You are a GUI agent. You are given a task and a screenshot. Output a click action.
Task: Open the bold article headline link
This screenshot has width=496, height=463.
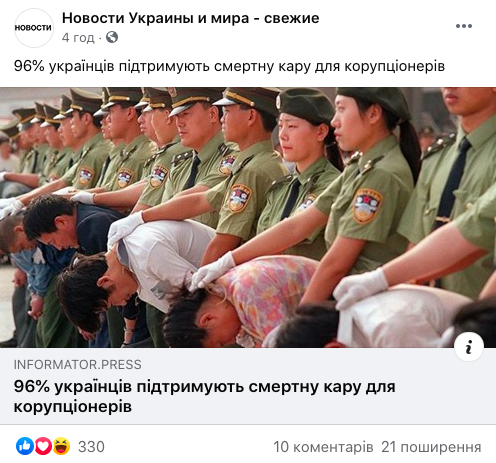point(204,397)
